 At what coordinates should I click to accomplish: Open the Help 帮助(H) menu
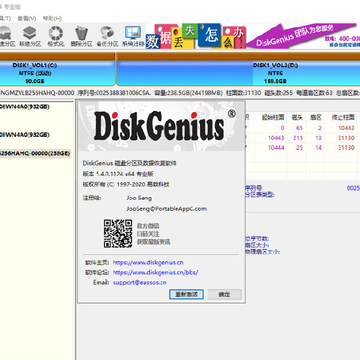click(52, 18)
